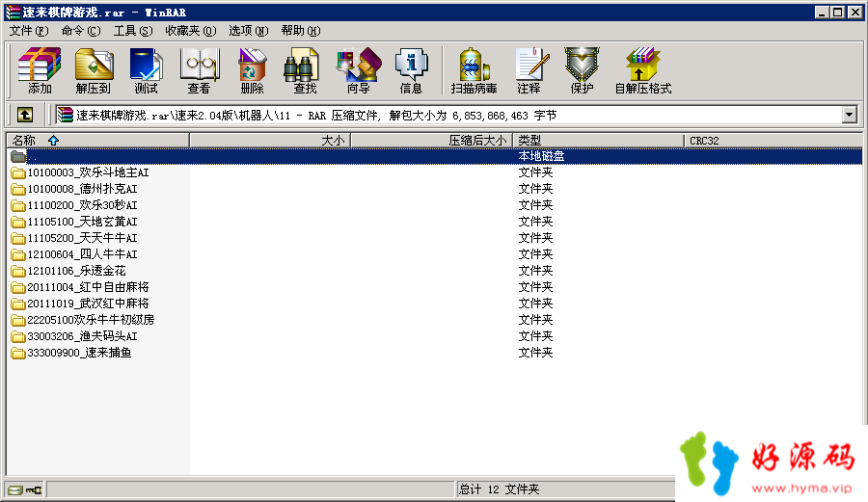Open the 工具(S) menu
868x502 pixels.
click(133, 31)
